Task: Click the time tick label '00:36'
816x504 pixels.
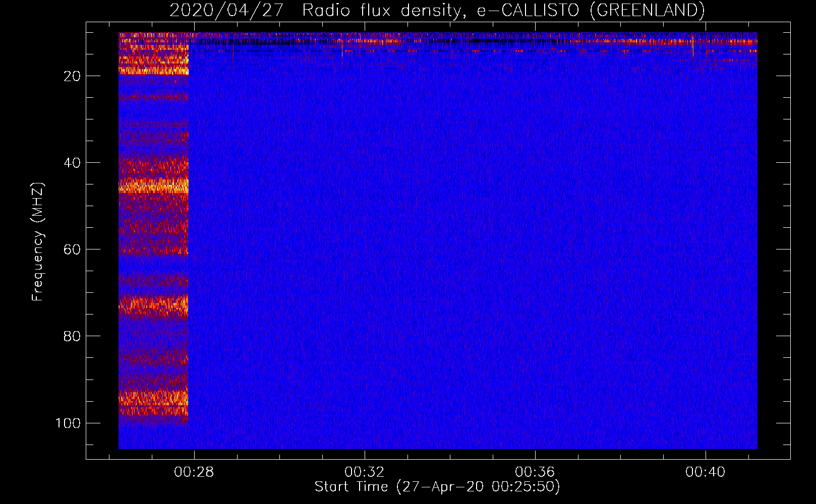Action: coord(535,472)
